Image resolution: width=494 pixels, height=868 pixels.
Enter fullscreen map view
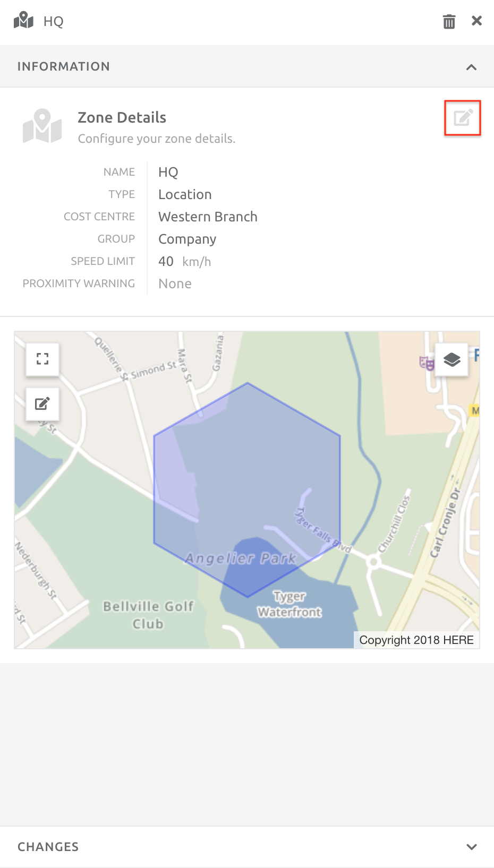click(x=42, y=359)
